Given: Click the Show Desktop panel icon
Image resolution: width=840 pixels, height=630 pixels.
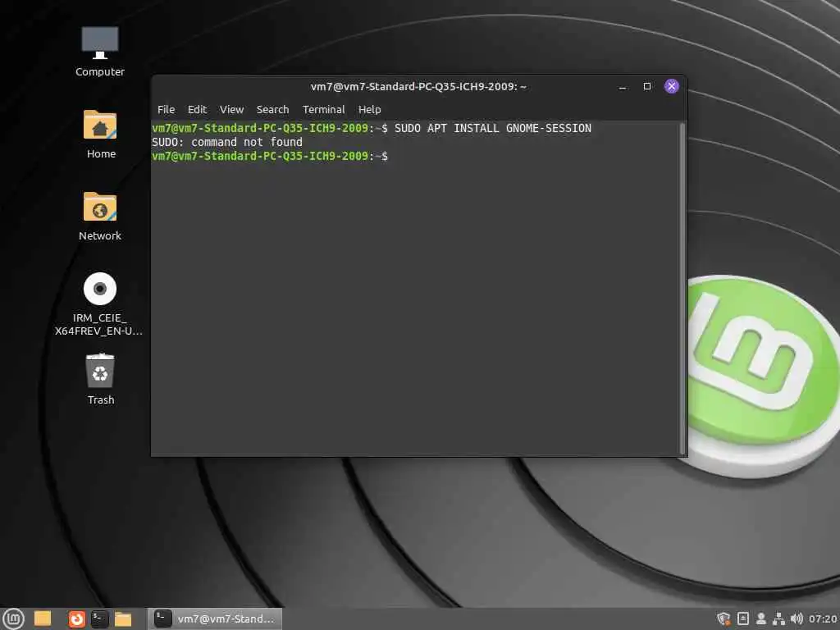Looking at the screenshot, I should [43, 619].
